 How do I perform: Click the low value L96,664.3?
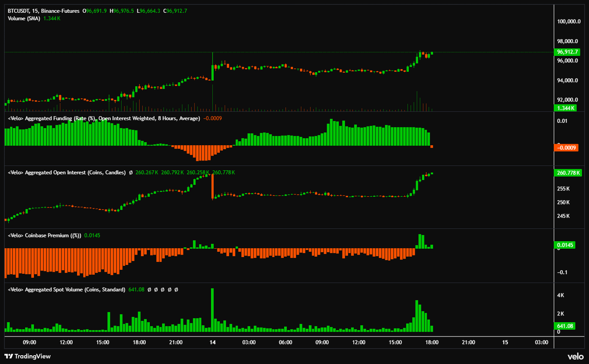point(148,10)
